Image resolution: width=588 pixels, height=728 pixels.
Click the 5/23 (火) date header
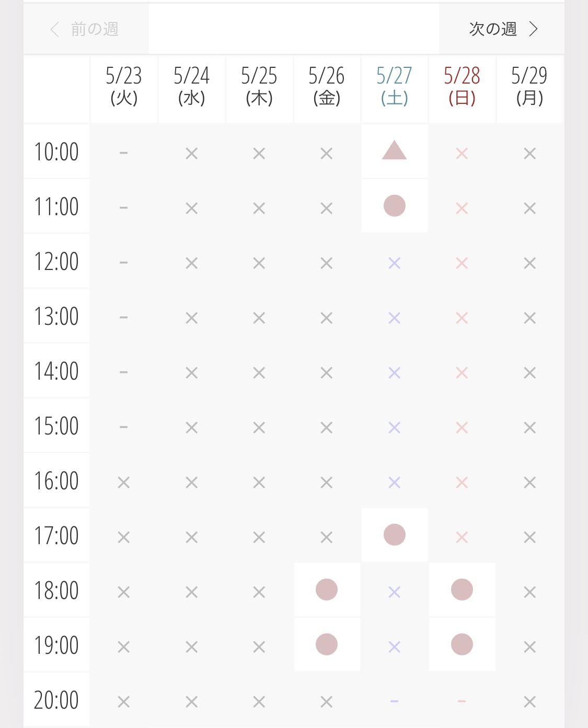(x=124, y=87)
